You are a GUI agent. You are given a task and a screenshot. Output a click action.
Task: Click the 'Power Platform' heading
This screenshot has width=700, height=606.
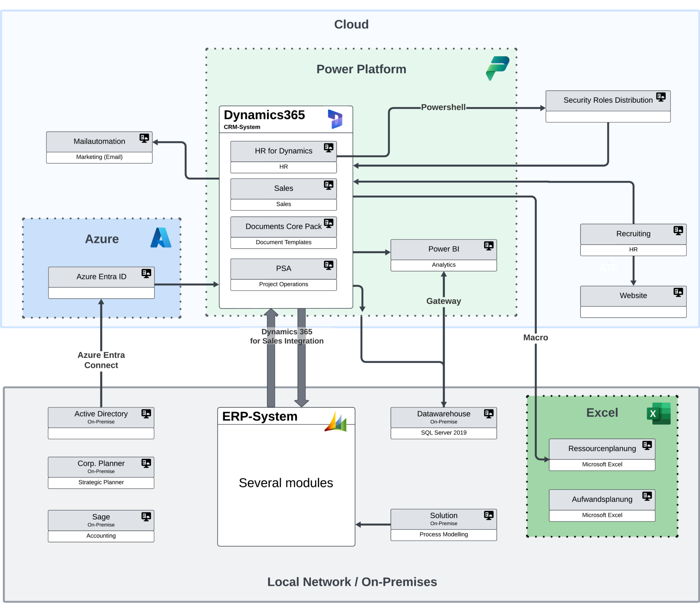tap(361, 69)
